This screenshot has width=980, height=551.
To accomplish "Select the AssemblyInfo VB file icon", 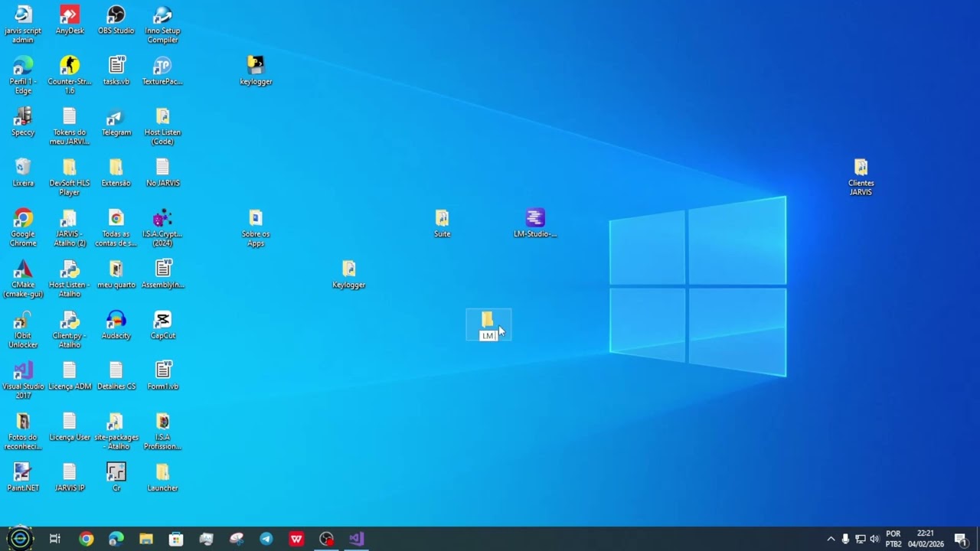I will coord(162,274).
